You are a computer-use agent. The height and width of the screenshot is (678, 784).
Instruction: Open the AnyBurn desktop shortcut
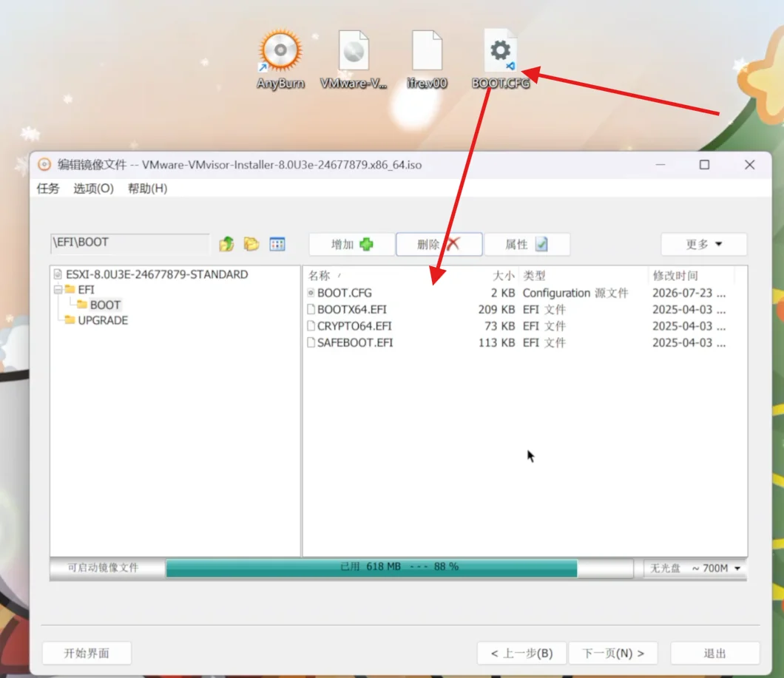(280, 59)
